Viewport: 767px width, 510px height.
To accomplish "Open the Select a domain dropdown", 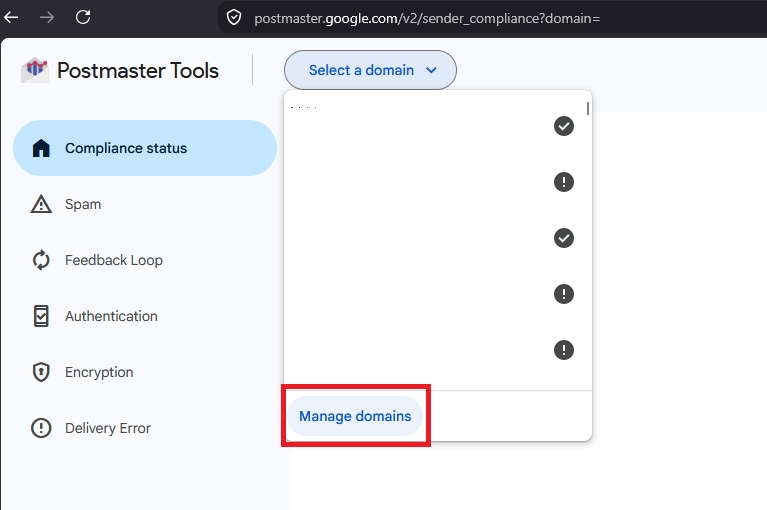I will point(370,70).
